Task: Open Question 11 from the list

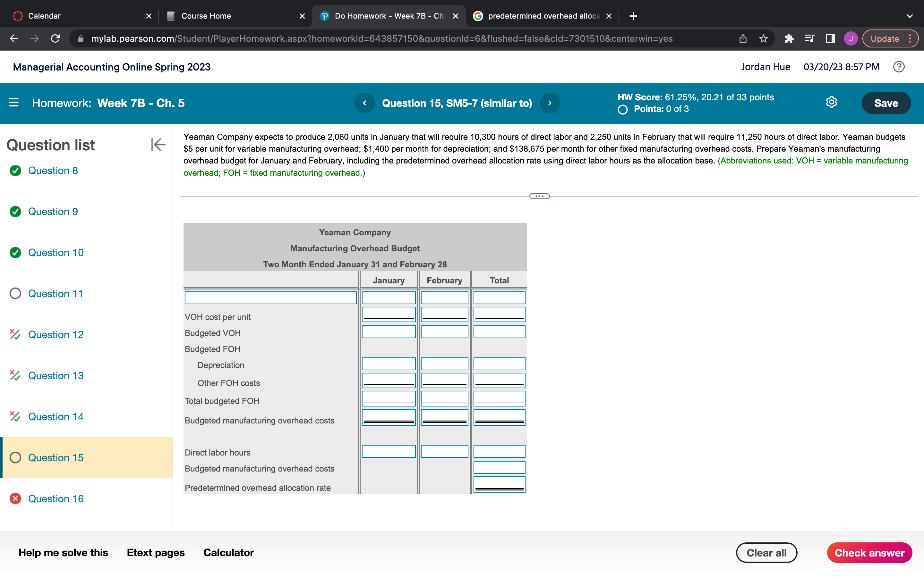Action: pos(56,293)
